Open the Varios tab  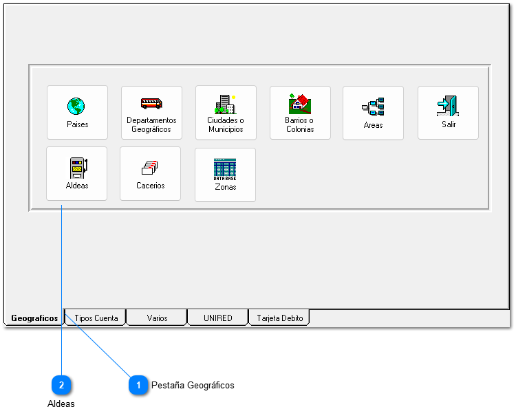click(157, 318)
